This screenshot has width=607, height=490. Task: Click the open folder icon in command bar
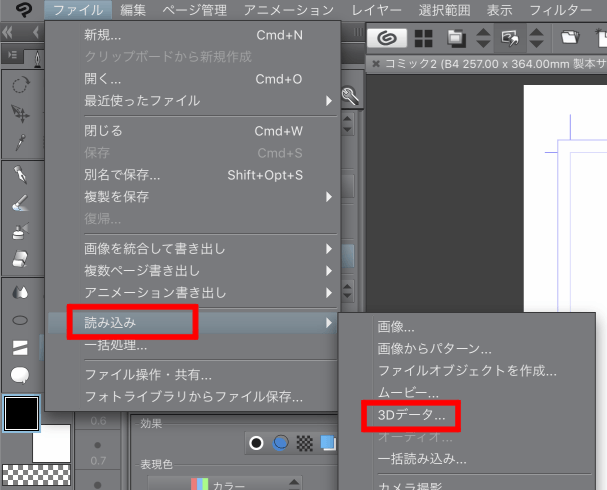pyautogui.click(x=570, y=39)
